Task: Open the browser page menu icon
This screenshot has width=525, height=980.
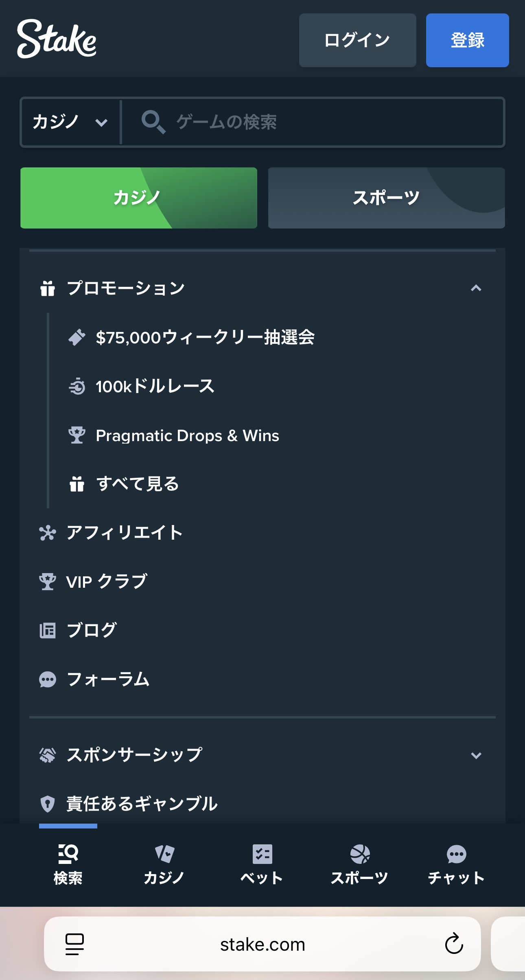Action: coord(74,944)
